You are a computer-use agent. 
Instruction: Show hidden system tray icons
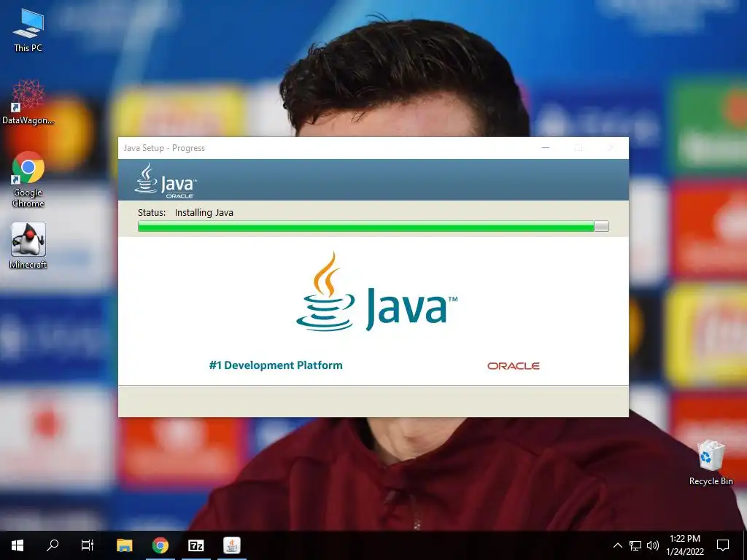(x=617, y=545)
